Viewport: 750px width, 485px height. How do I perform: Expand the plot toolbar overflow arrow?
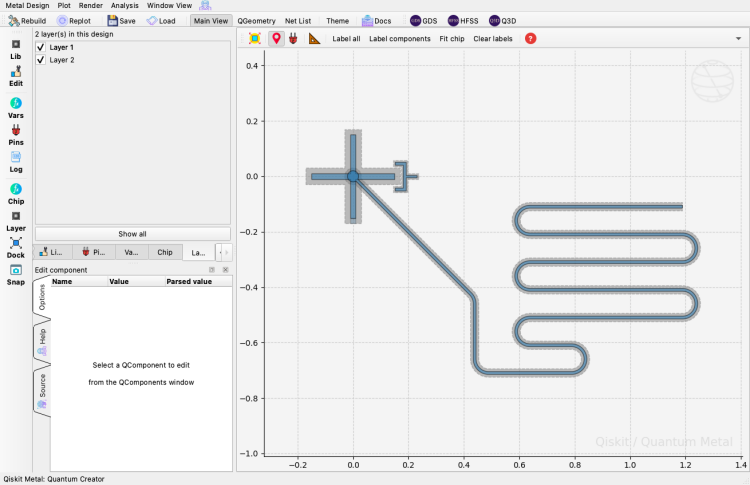click(x=738, y=38)
